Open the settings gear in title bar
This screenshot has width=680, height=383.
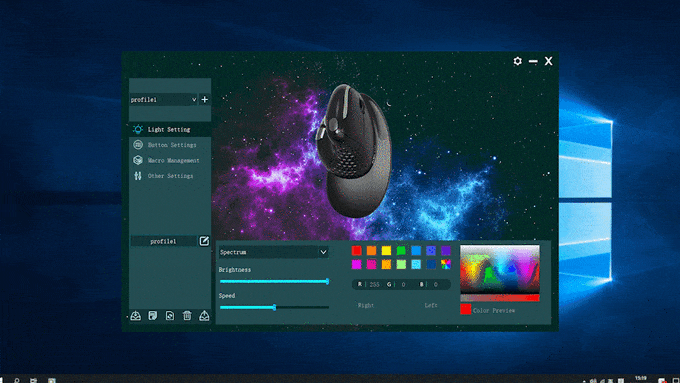click(517, 61)
